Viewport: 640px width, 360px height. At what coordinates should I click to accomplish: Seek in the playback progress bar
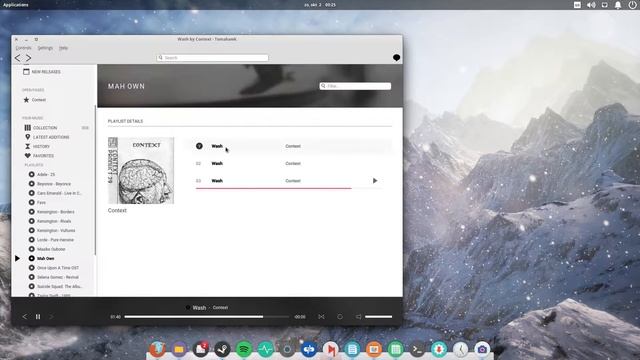click(207, 317)
